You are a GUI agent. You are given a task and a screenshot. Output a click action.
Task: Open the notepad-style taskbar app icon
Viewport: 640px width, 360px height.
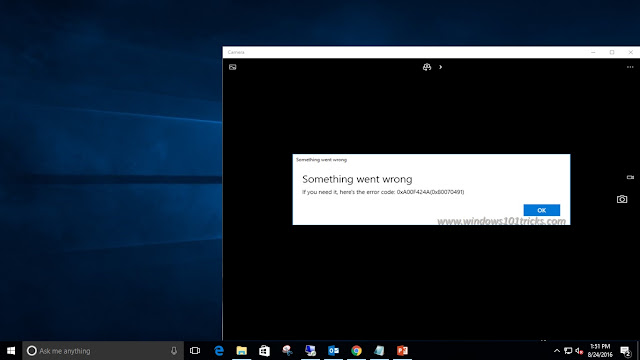tap(379, 351)
